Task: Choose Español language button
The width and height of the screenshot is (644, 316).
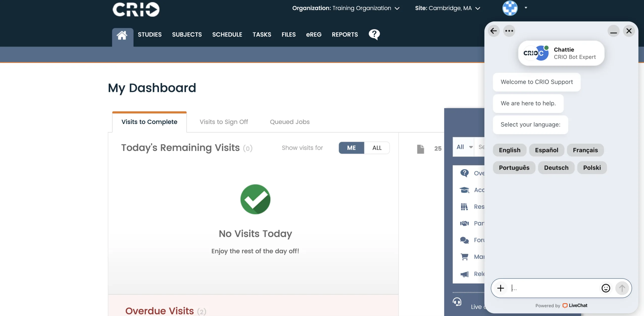Action: click(x=546, y=150)
